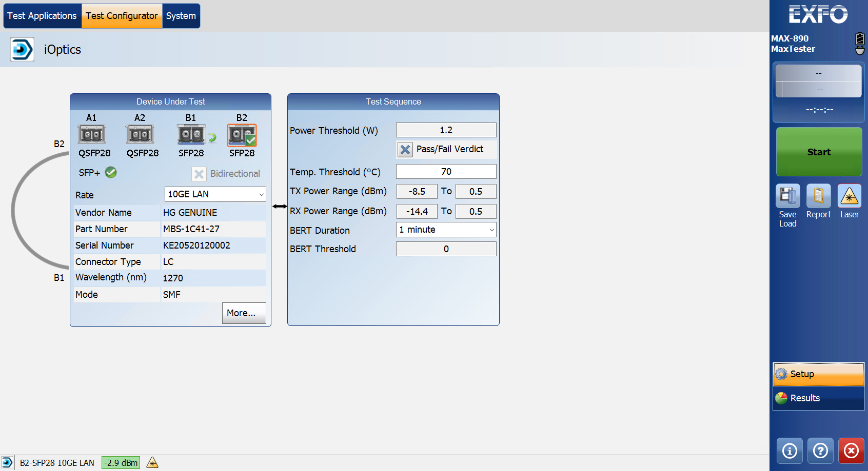The height and width of the screenshot is (471, 868).
Task: Click the -2.9 dBm power reading
Action: coord(121,463)
